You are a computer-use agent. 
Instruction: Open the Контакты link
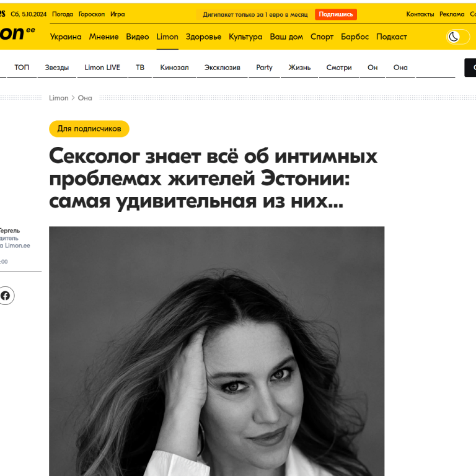coord(420,14)
